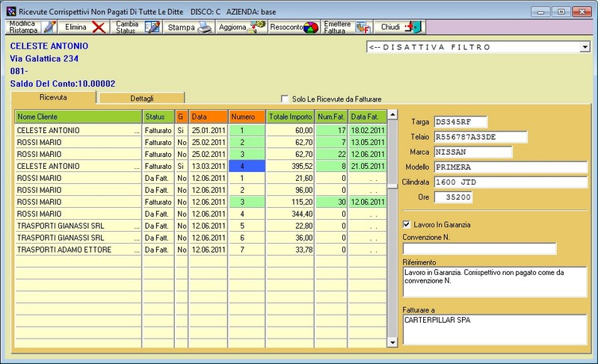The height and width of the screenshot is (364, 598).
Task: Click the table scrollbar down arrow
Action: 392,342
